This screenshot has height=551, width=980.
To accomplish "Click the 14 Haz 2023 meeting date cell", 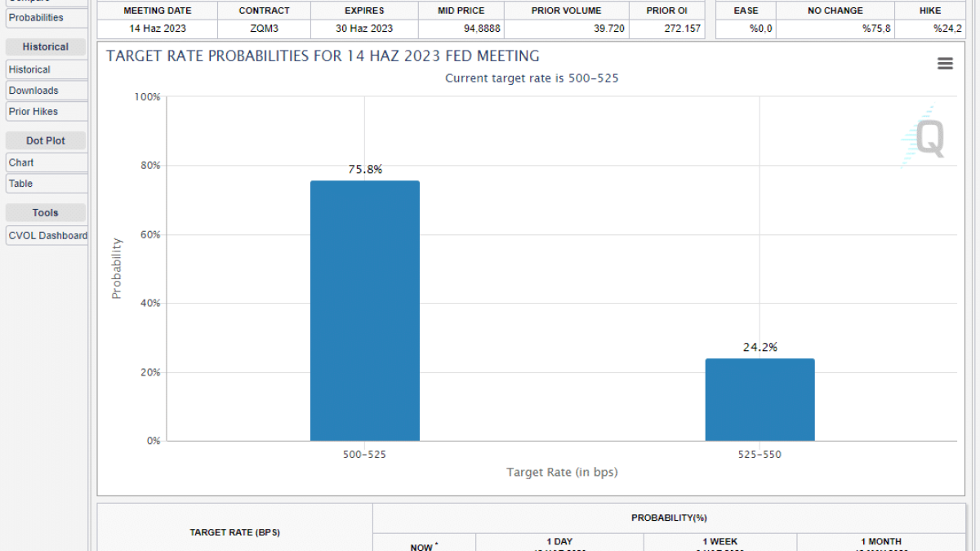I will click(x=158, y=29).
